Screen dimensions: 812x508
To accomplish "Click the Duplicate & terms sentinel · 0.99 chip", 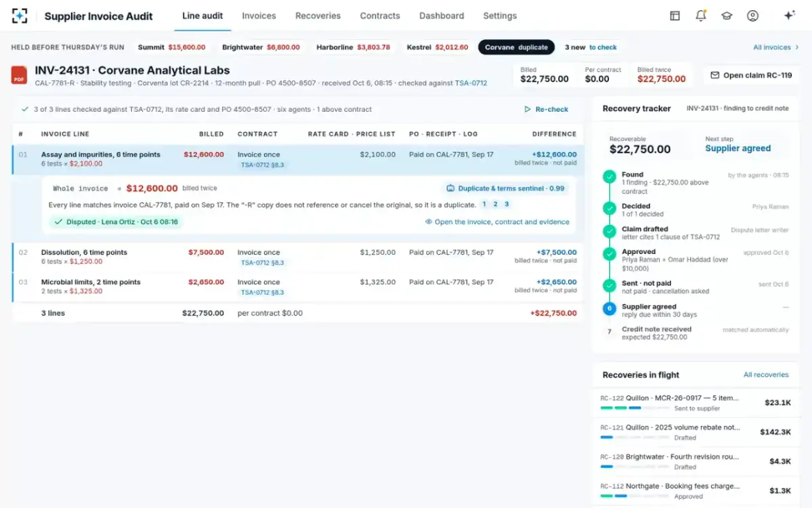I will 505,188.
